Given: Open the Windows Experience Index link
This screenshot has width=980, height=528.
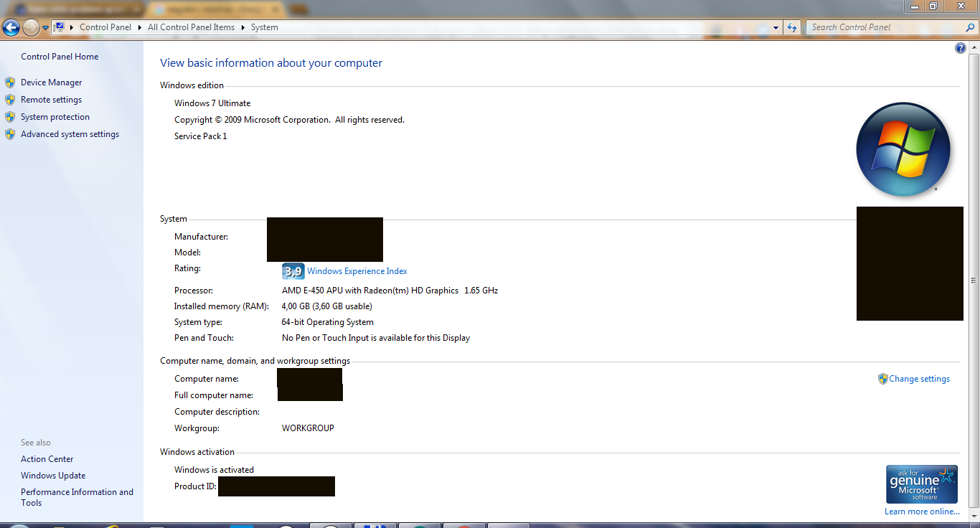Looking at the screenshot, I should click(x=357, y=271).
